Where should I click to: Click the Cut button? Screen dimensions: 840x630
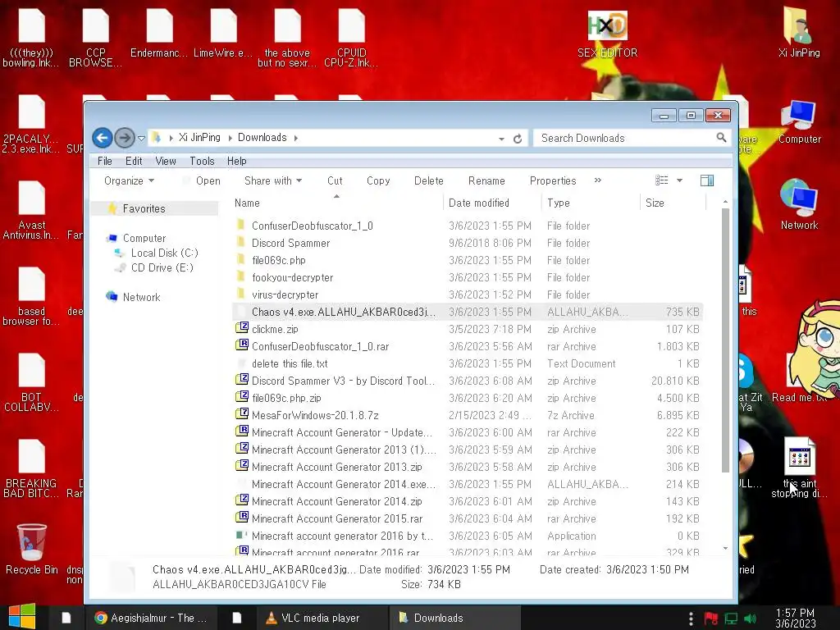(x=335, y=181)
